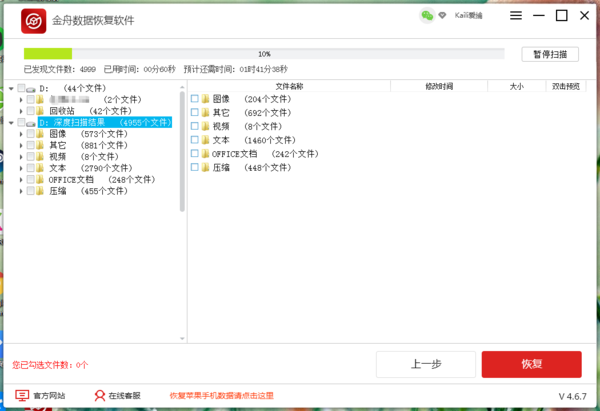600x411 pixels.
Task: Click the 图像 folder icon in right list
Action: click(205, 99)
